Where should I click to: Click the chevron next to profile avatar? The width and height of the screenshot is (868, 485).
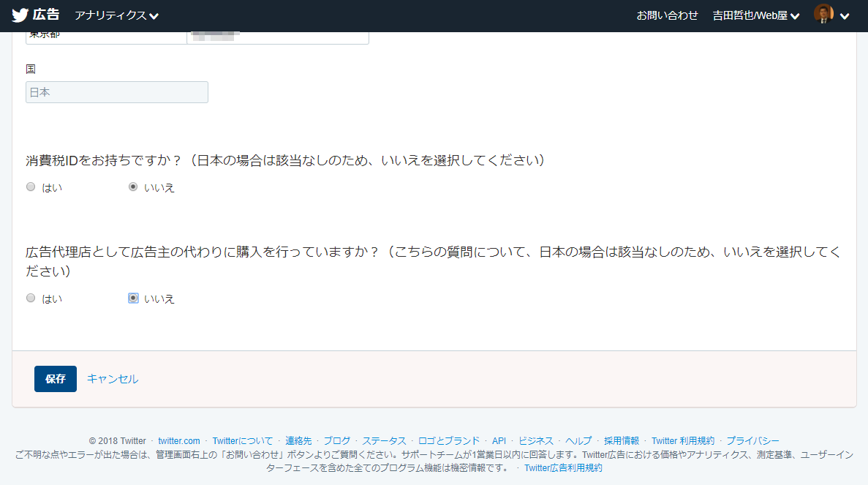tap(845, 16)
